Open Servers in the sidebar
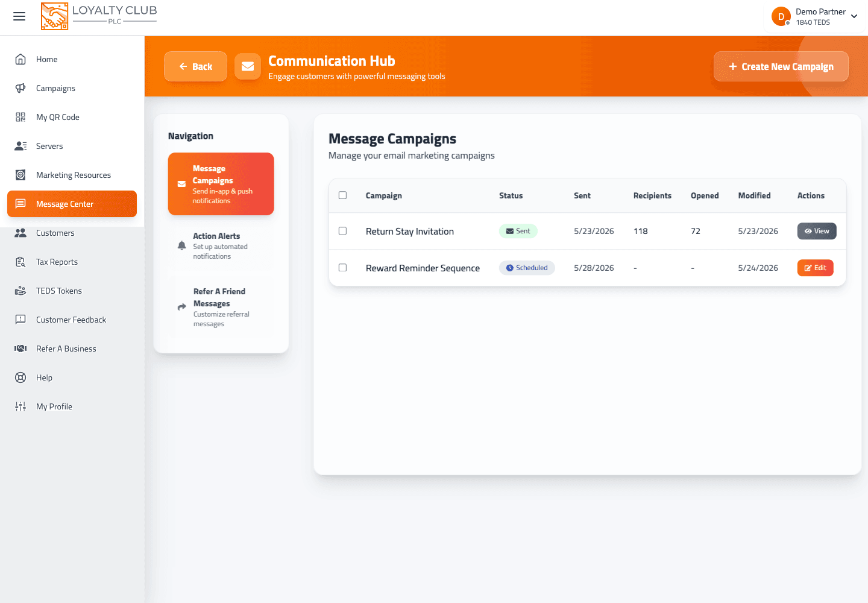Image resolution: width=868 pixels, height=603 pixels. pyautogui.click(x=72, y=146)
